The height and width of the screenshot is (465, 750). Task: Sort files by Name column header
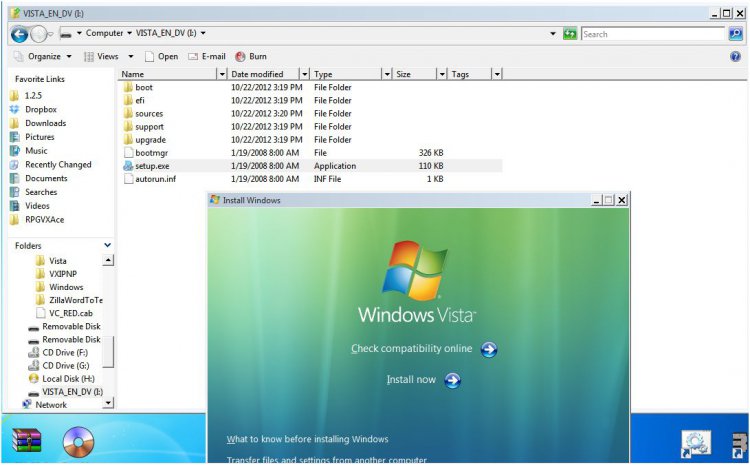click(x=167, y=74)
